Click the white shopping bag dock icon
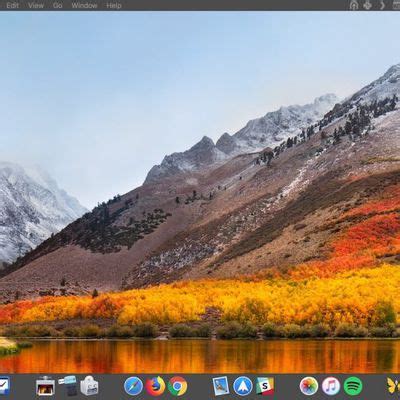 coord(89,386)
